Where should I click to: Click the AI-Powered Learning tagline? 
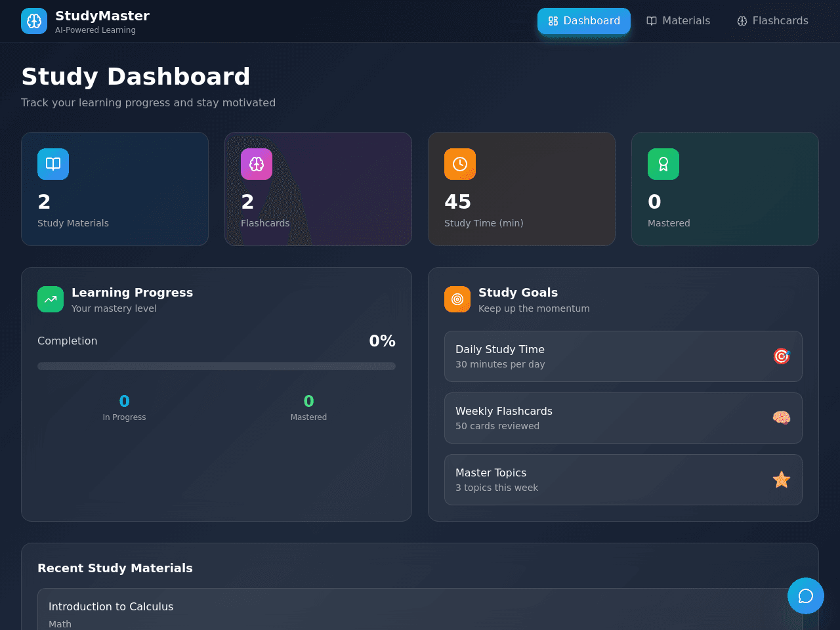[95, 30]
